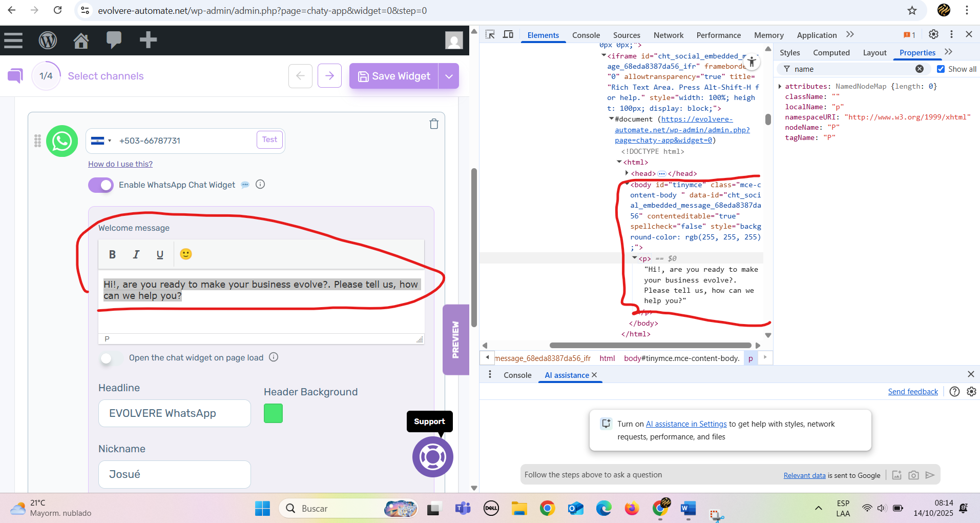This screenshot has width=980, height=523.
Task: Click the Test button for phone number
Action: (x=269, y=140)
